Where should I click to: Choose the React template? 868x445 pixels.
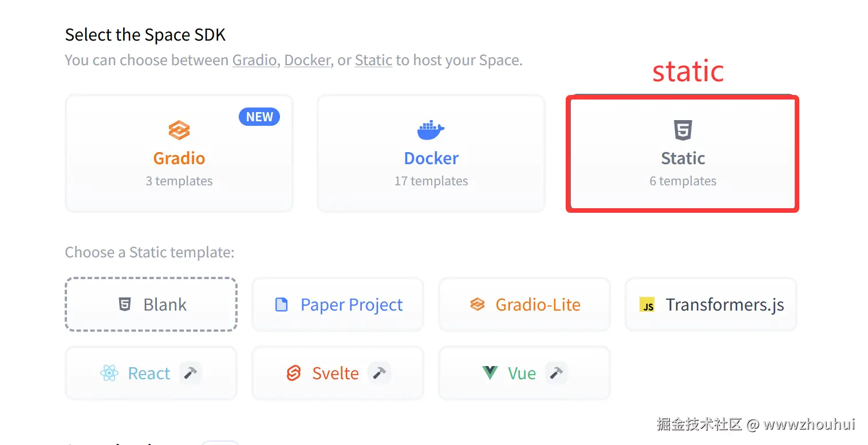(151, 373)
